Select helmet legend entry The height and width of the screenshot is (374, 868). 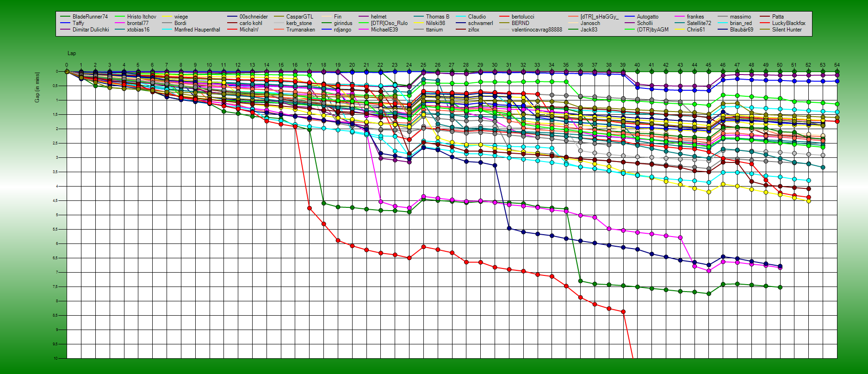[378, 17]
